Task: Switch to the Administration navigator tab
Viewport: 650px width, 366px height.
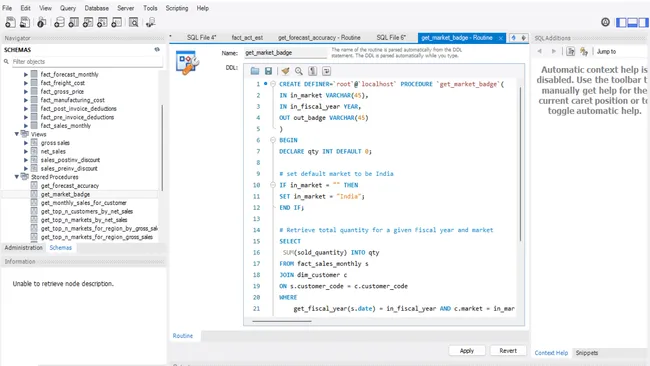Action: point(24,248)
